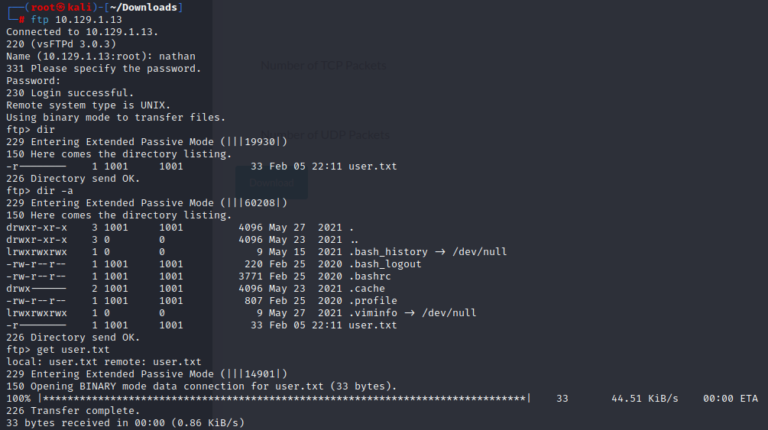Click the 'get user.txt' command

click(x=72, y=349)
